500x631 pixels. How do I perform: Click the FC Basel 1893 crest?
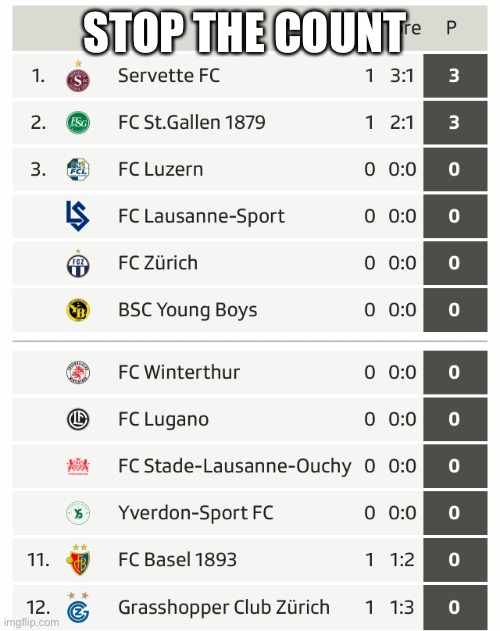(78, 560)
